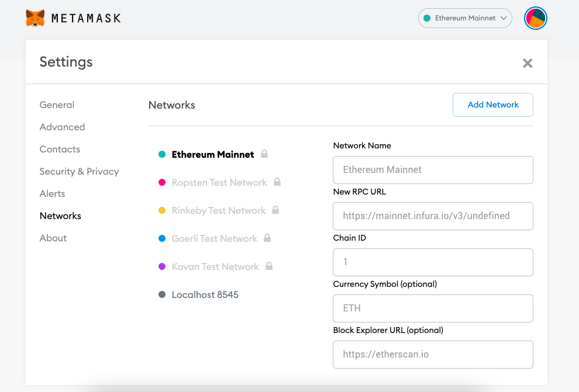Select the Networks settings tab
Screen dimensions: 579x392
pos(60,216)
